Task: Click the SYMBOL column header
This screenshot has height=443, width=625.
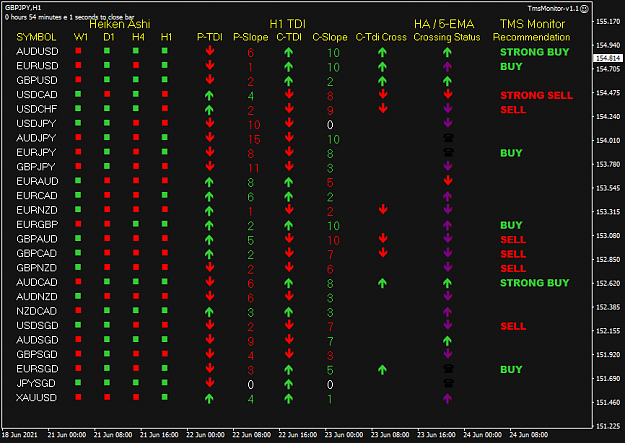Action: [x=36, y=37]
